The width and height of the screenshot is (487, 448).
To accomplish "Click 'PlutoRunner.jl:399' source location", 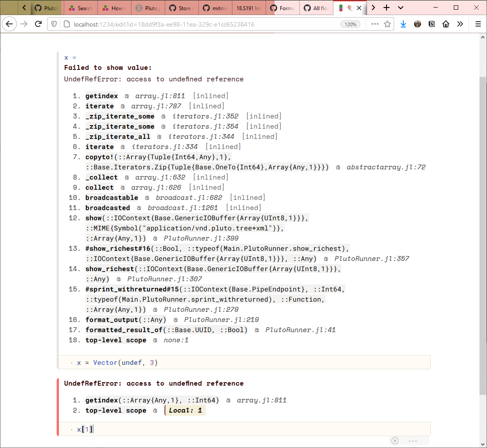I will pyautogui.click(x=201, y=238).
